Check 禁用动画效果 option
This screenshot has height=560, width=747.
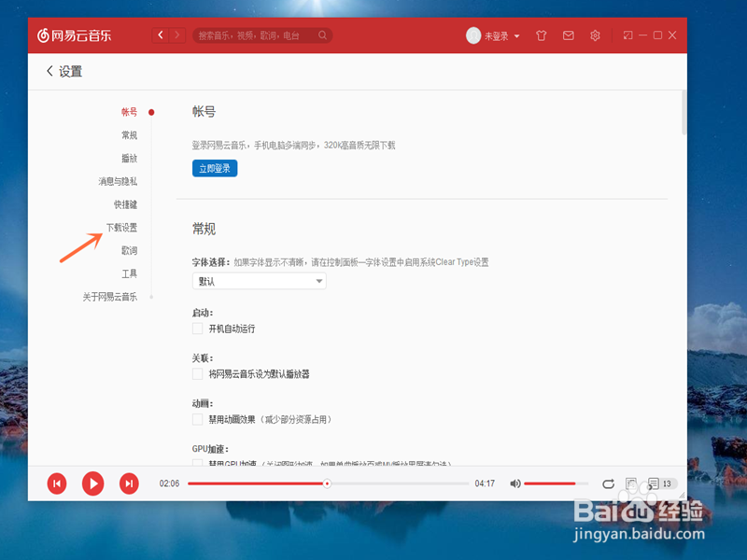click(197, 419)
